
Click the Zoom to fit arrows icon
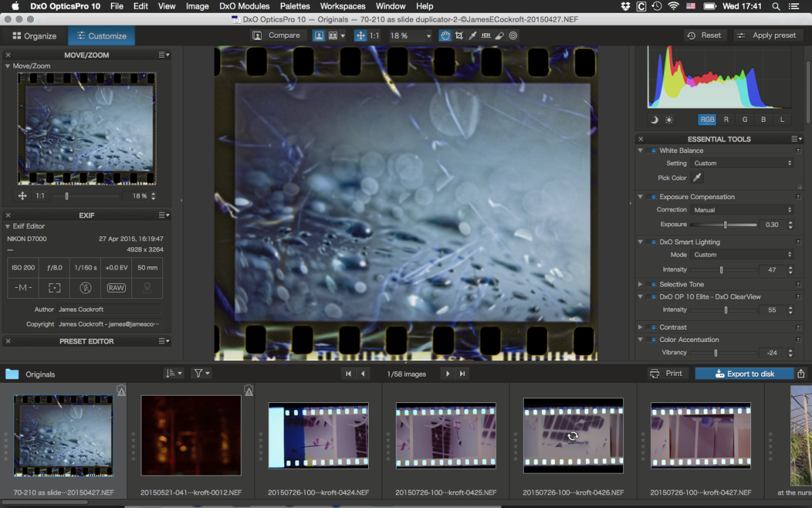pos(361,35)
